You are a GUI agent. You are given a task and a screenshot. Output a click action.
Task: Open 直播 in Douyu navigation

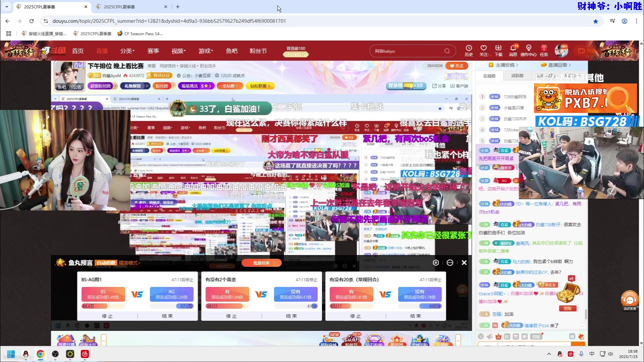click(102, 51)
